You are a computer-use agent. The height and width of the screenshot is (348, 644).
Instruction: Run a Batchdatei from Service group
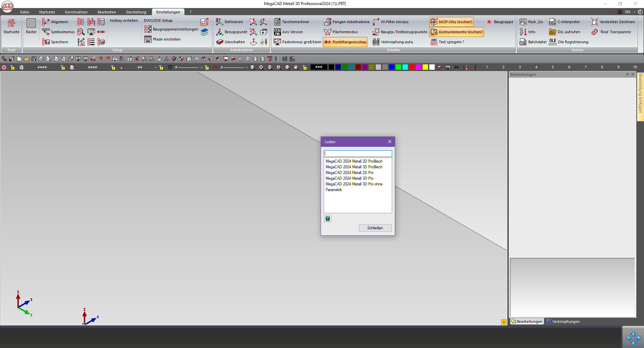point(533,42)
